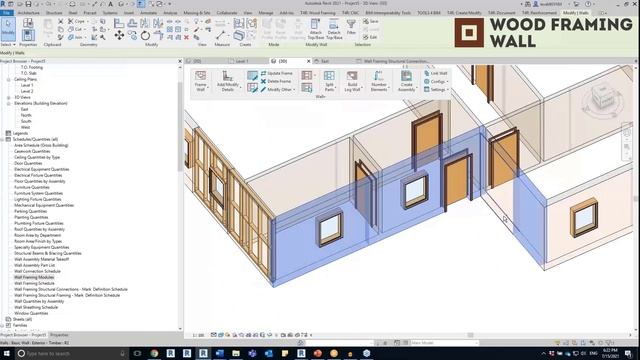This screenshot has width=640, height=360.
Task: Open the Build Log Wall tool
Action: (352, 81)
